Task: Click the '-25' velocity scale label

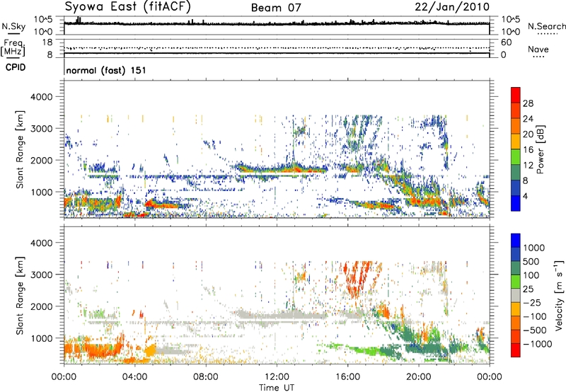Action: point(531,302)
